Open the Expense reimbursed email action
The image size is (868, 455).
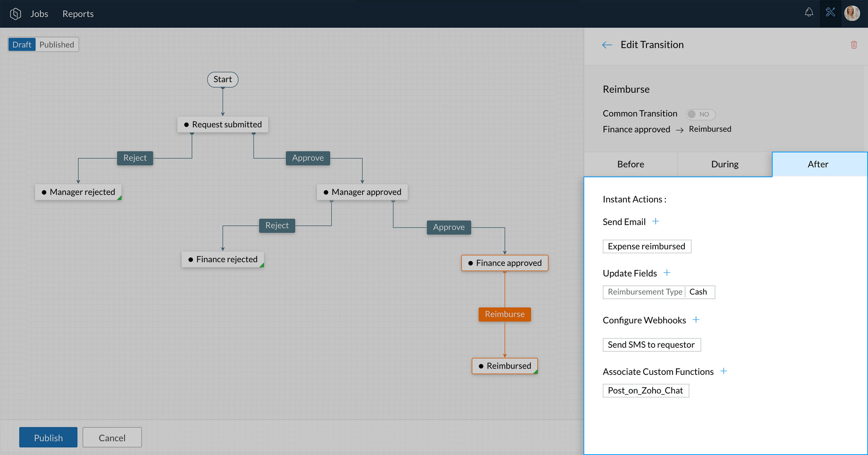pyautogui.click(x=647, y=246)
